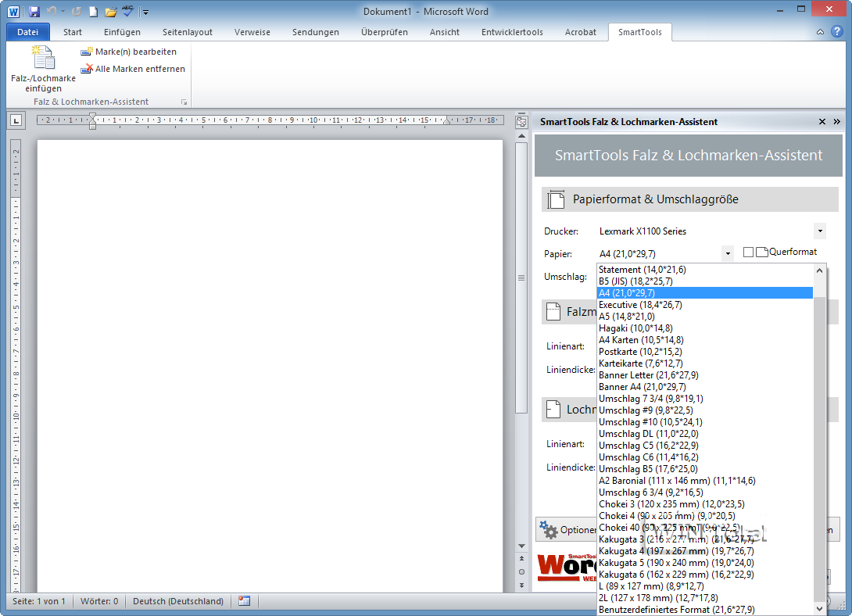Click redo icon in quick access toolbar
This screenshot has width=852, height=616.
[77, 12]
